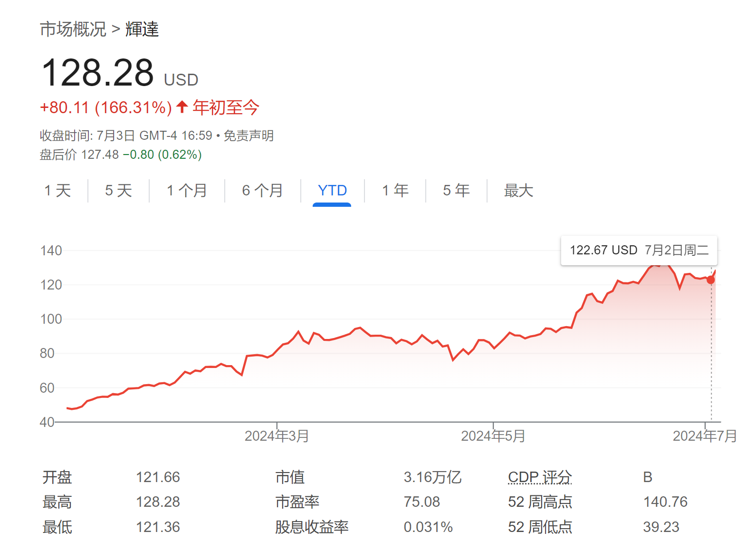Screen dimensions: 756x551
Task: Click the CDP score value B
Action: [648, 477]
